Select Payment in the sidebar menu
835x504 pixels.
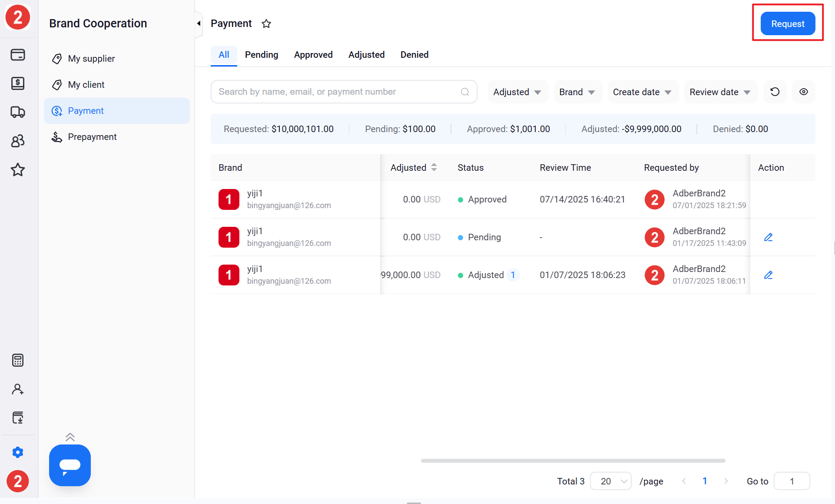tap(117, 111)
